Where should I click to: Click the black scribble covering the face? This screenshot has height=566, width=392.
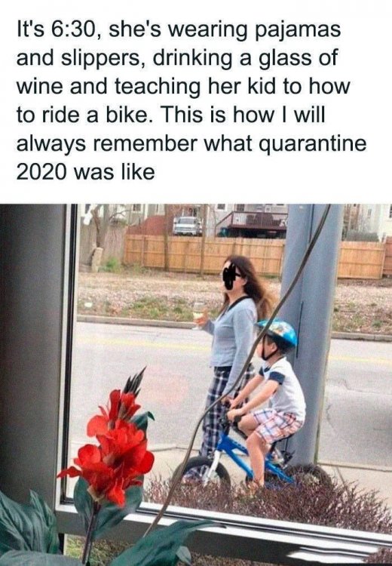(x=229, y=276)
